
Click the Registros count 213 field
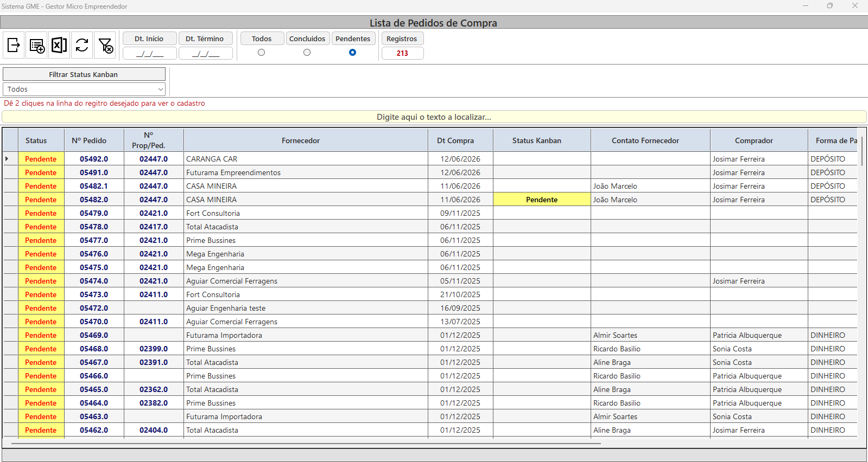tap(402, 53)
